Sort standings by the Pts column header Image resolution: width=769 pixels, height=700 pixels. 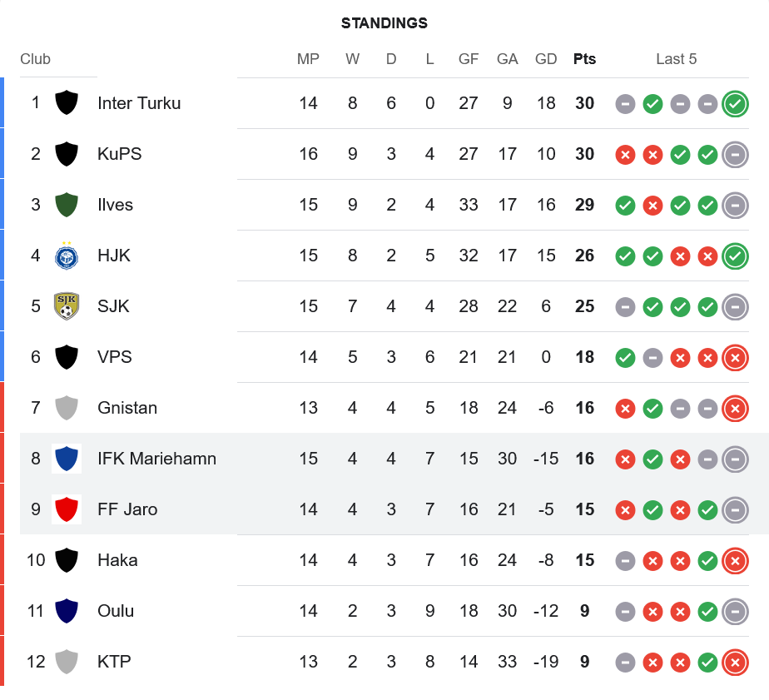pyautogui.click(x=584, y=59)
